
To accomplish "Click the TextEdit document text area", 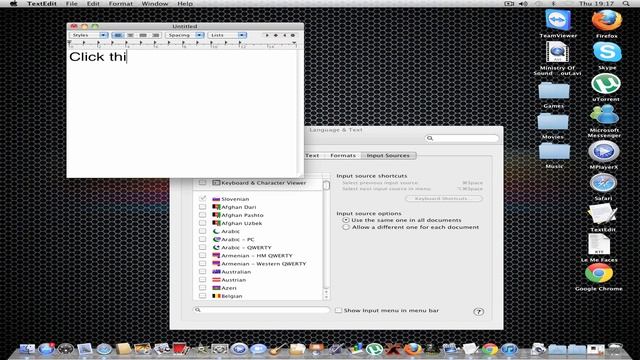I will [x=182, y=113].
